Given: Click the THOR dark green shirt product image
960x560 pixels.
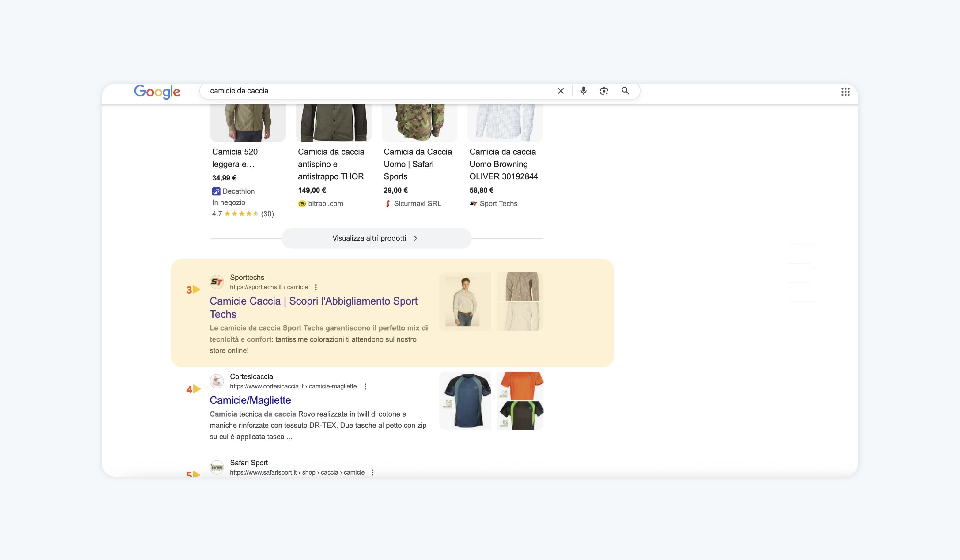Looking at the screenshot, I should point(334,123).
